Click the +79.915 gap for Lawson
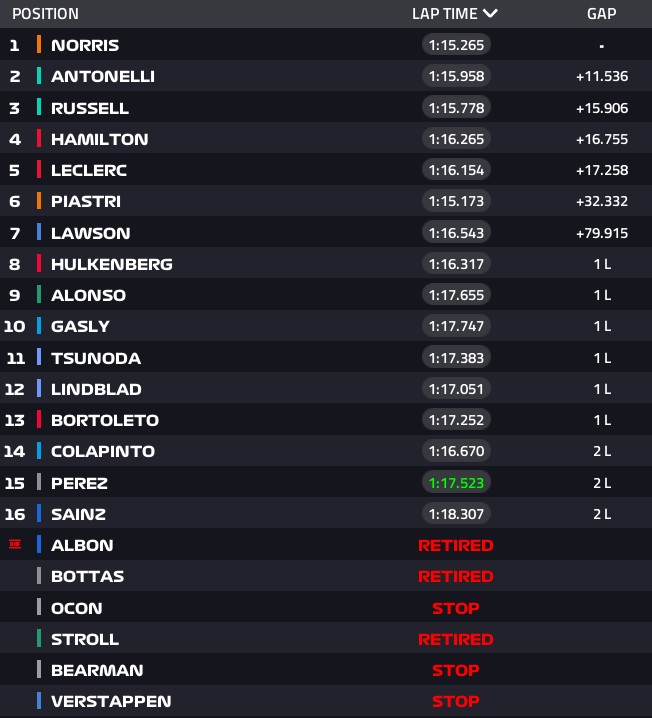This screenshot has height=718, width=652. (602, 233)
